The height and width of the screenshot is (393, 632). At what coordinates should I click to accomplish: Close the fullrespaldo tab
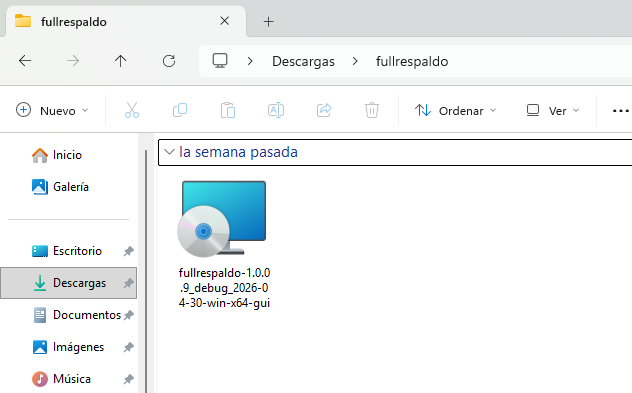(x=225, y=21)
